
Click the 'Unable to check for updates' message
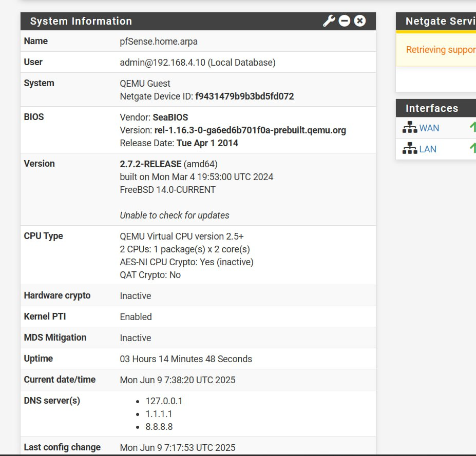[x=175, y=215]
